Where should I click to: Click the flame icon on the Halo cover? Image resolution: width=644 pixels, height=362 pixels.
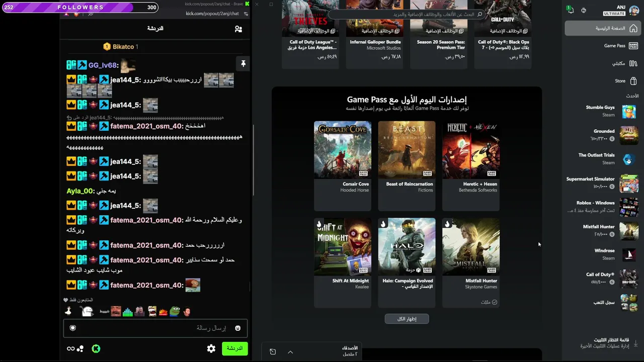click(383, 223)
